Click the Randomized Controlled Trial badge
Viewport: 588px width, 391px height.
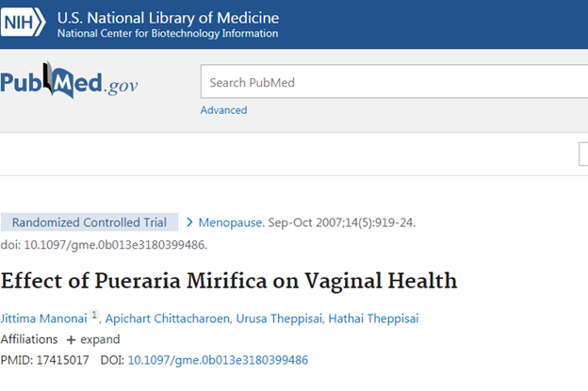(90, 223)
